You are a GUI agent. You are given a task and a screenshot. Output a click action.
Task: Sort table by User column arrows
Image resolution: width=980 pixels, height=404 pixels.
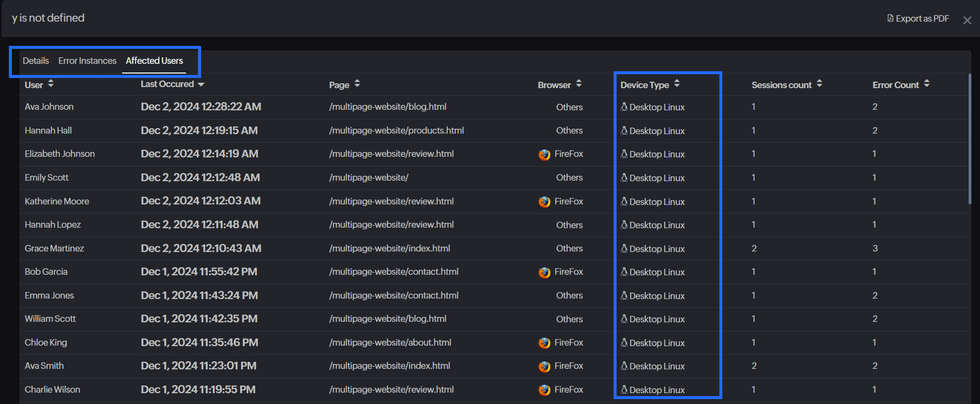[x=51, y=83]
